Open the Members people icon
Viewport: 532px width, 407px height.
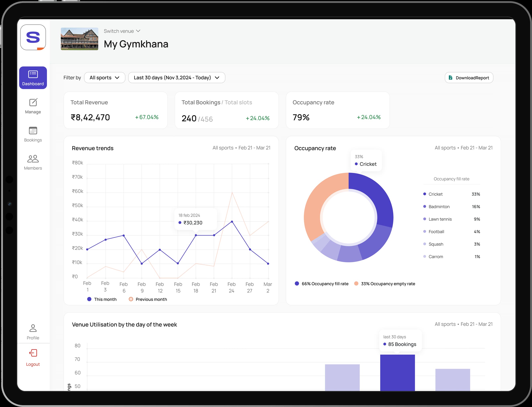pos(33,159)
